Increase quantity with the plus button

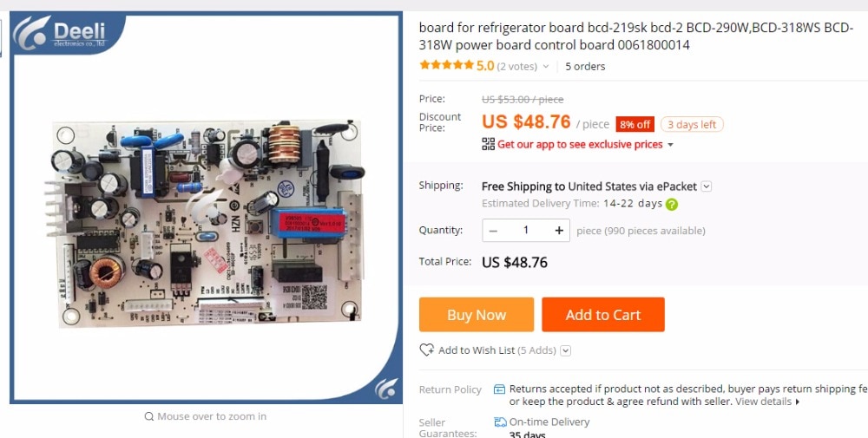(559, 231)
